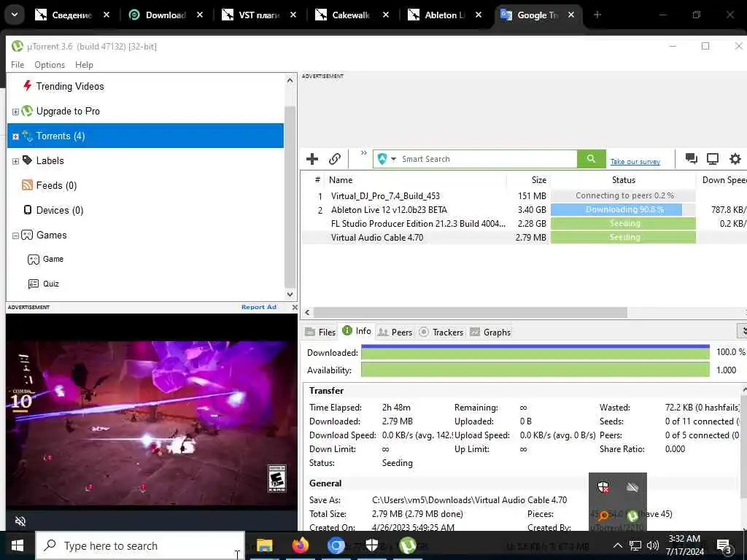747x560 pixels.
Task: Sort by the # column header
Action: coord(317,180)
